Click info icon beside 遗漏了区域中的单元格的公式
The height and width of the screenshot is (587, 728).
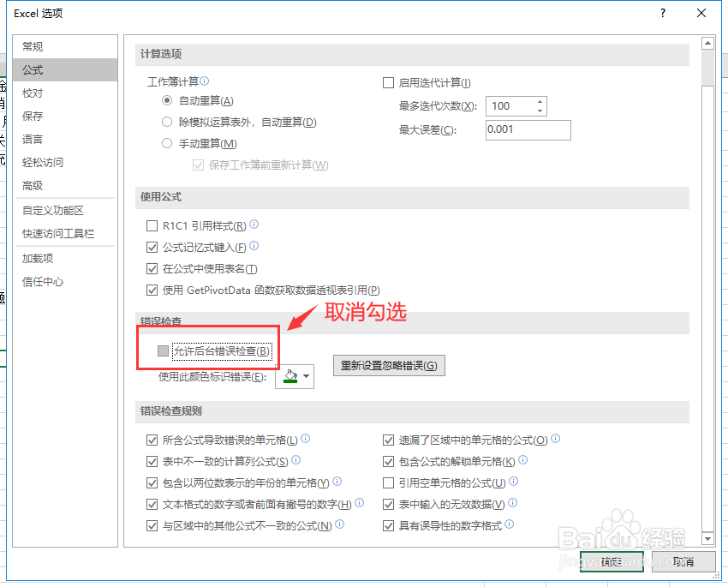pyautogui.click(x=556, y=438)
